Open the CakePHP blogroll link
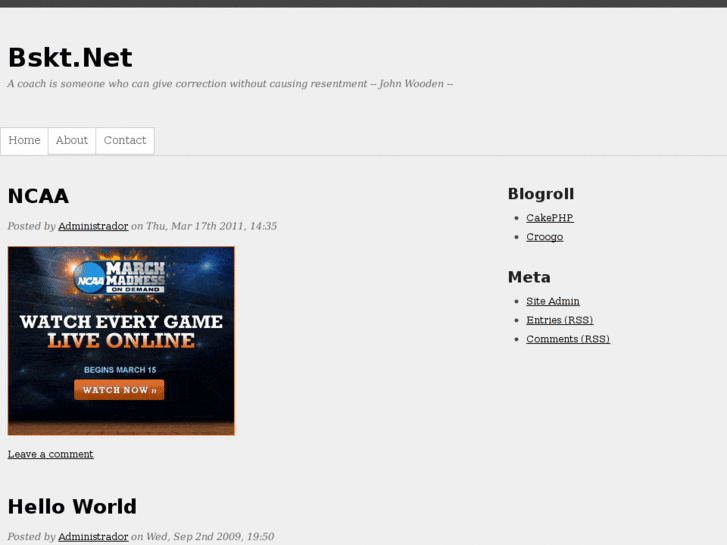 point(549,218)
